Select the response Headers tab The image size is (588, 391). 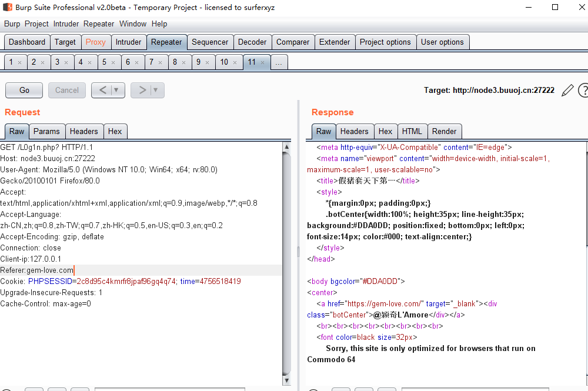pyautogui.click(x=354, y=132)
